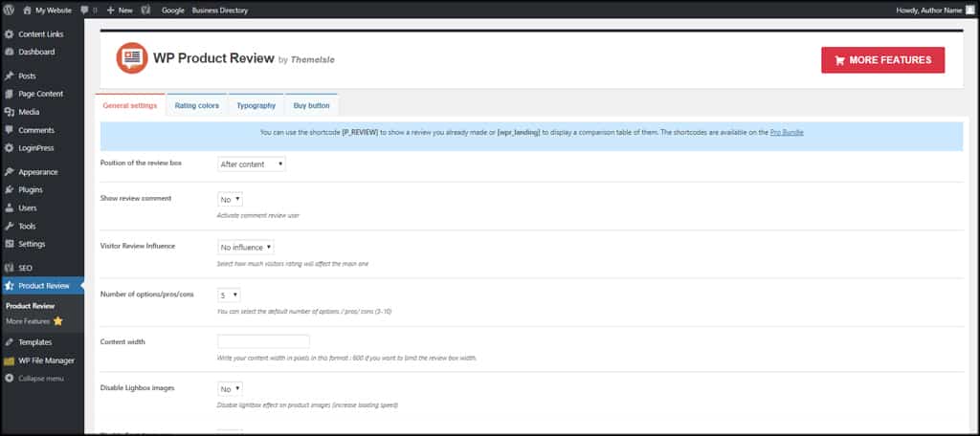Open Posts pin icon in sidebar
Screen dimensions: 980x436
click(9, 76)
